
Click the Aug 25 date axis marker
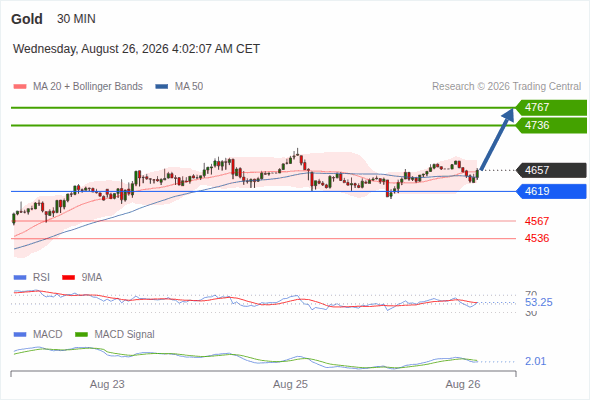[290, 384]
